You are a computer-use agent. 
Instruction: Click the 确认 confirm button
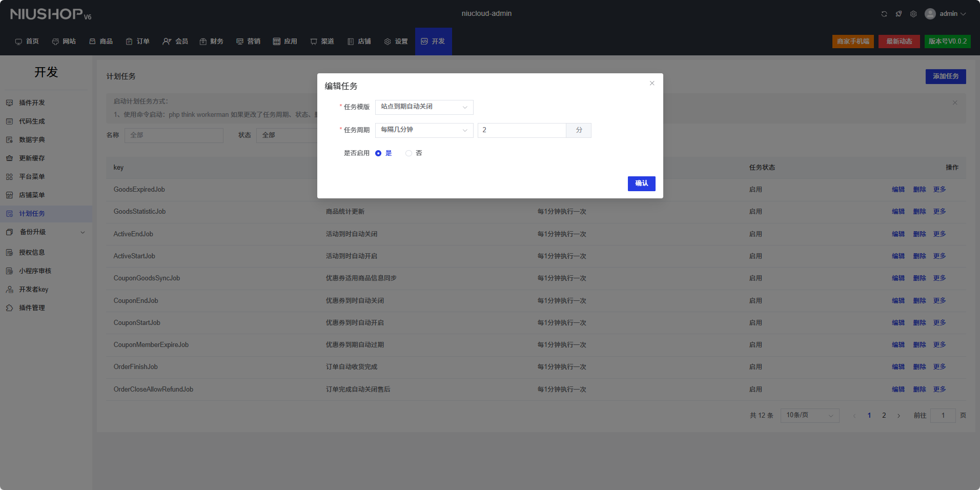pyautogui.click(x=641, y=183)
